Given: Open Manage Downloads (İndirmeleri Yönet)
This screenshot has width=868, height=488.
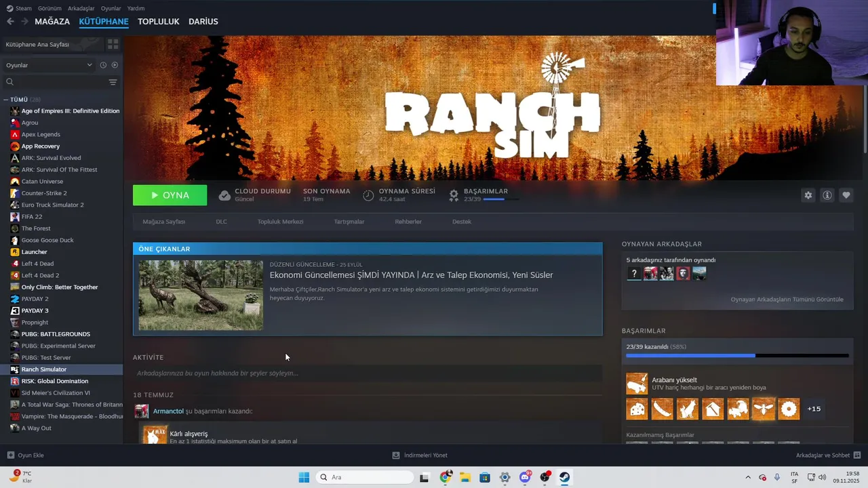Looking at the screenshot, I should [x=420, y=455].
